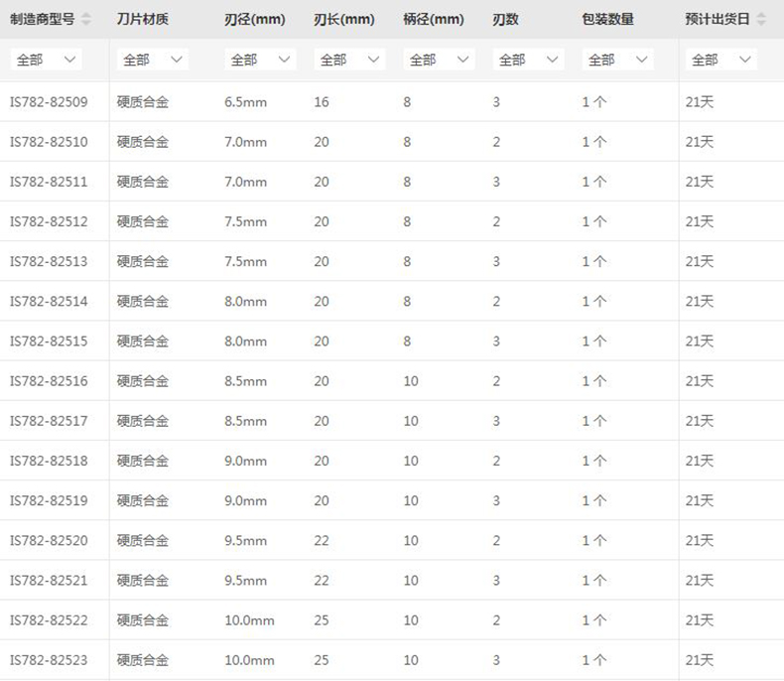Open 刀片材质 filter dropdown
The height and width of the screenshot is (681, 784).
point(153,60)
